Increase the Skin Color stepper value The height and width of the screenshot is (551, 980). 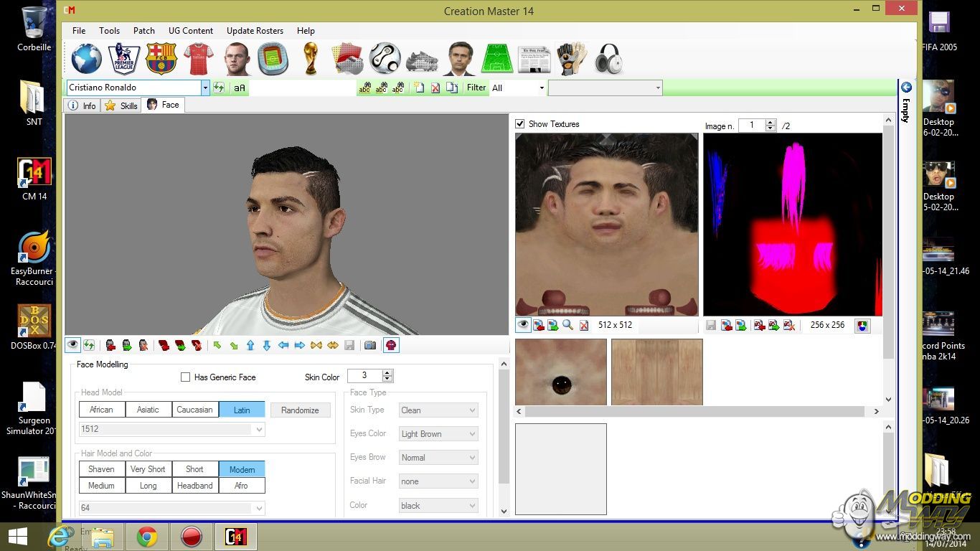click(388, 373)
